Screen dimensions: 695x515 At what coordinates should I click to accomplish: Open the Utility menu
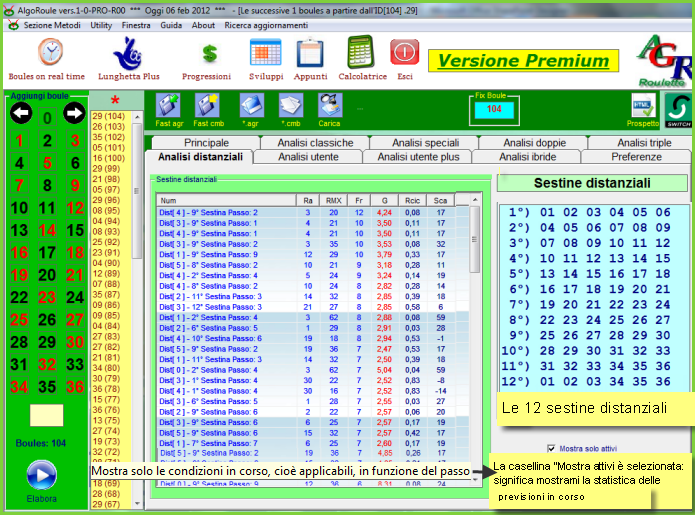tap(101, 25)
